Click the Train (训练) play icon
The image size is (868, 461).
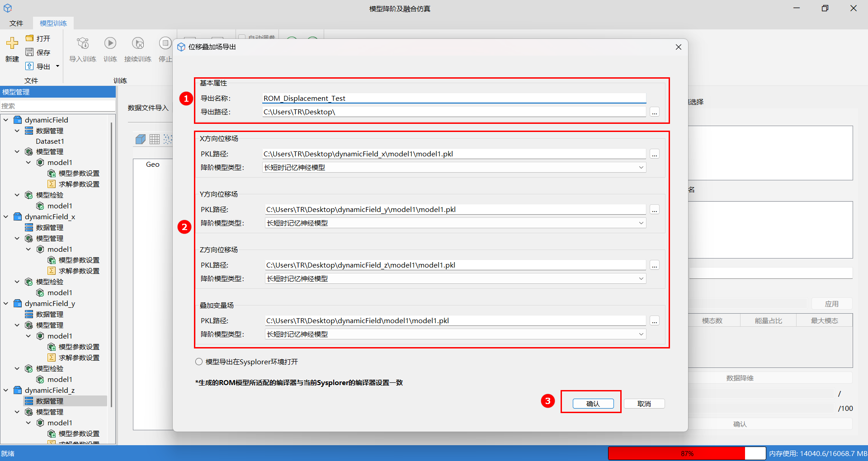tap(110, 43)
